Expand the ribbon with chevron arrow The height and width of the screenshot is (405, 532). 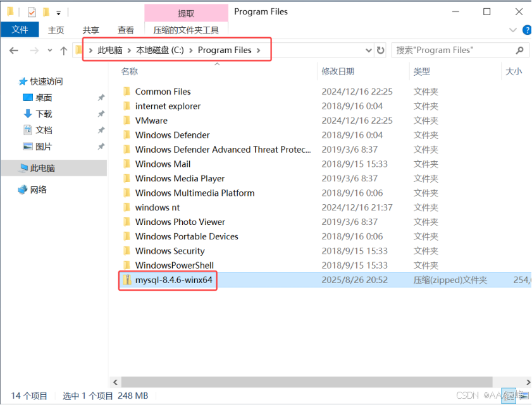513,30
